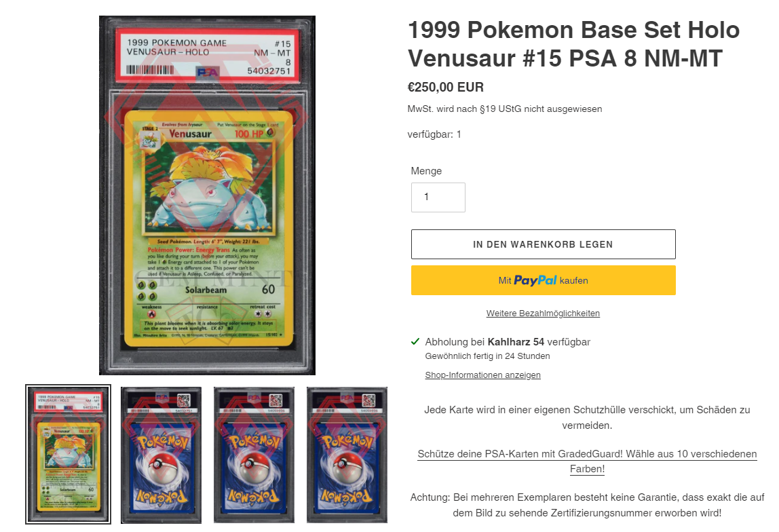Open Weitere Bezahlmöglichkeiten link
The width and height of the screenshot is (779, 532).
tap(543, 313)
